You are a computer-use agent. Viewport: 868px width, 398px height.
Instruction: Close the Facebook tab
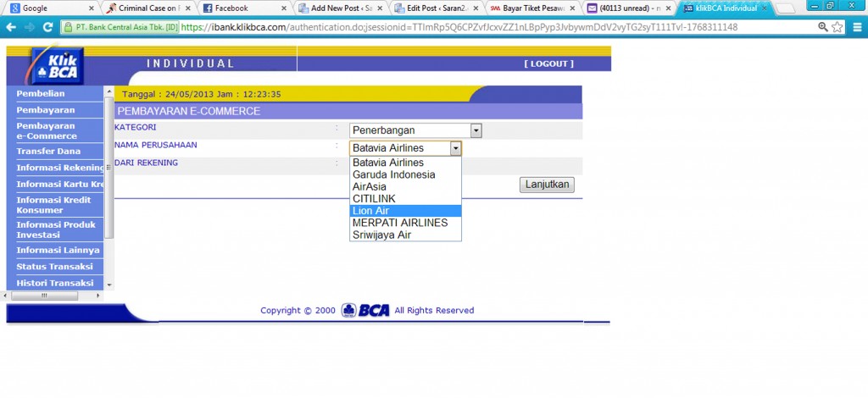[x=284, y=8]
